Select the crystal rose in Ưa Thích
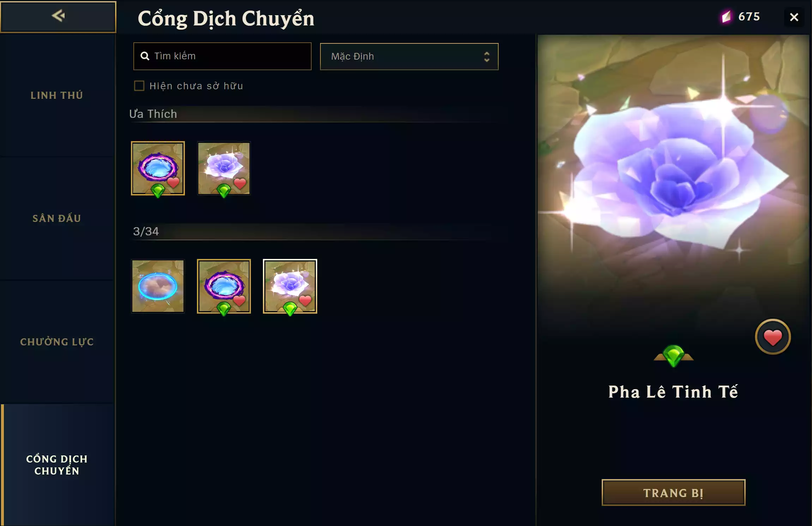This screenshot has height=526, width=812. 224,168
